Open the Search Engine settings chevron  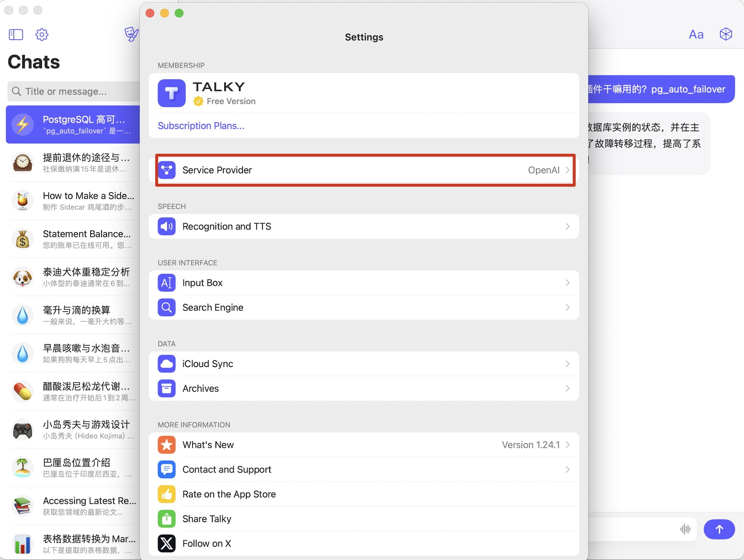coord(567,308)
